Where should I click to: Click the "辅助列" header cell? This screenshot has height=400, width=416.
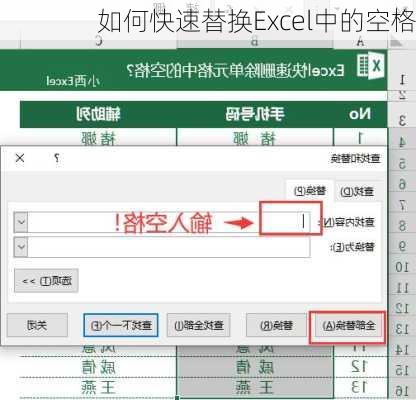[98, 114]
